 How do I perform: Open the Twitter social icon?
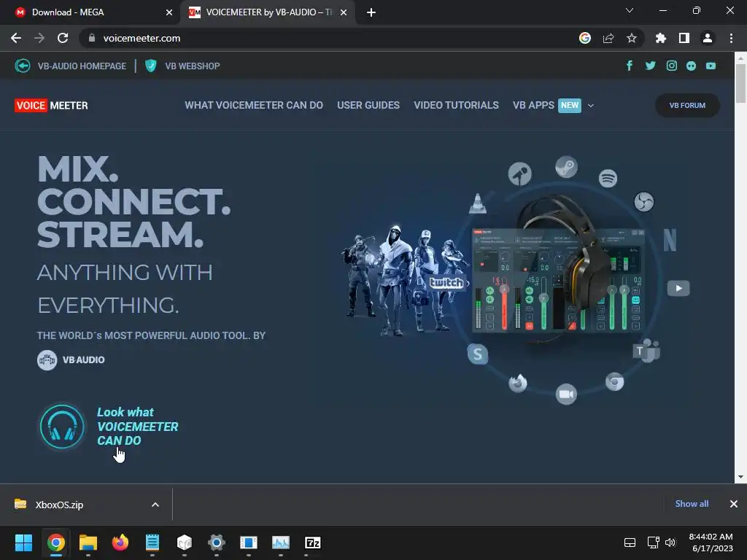click(650, 66)
